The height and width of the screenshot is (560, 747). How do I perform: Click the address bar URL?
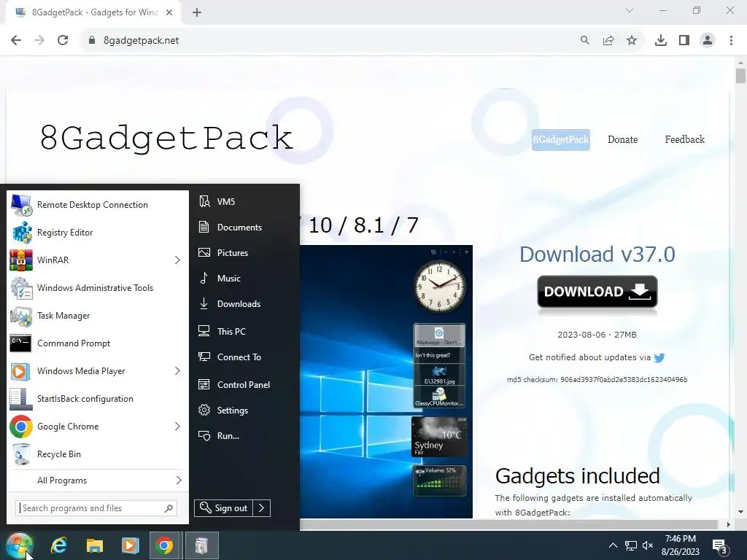tap(141, 41)
